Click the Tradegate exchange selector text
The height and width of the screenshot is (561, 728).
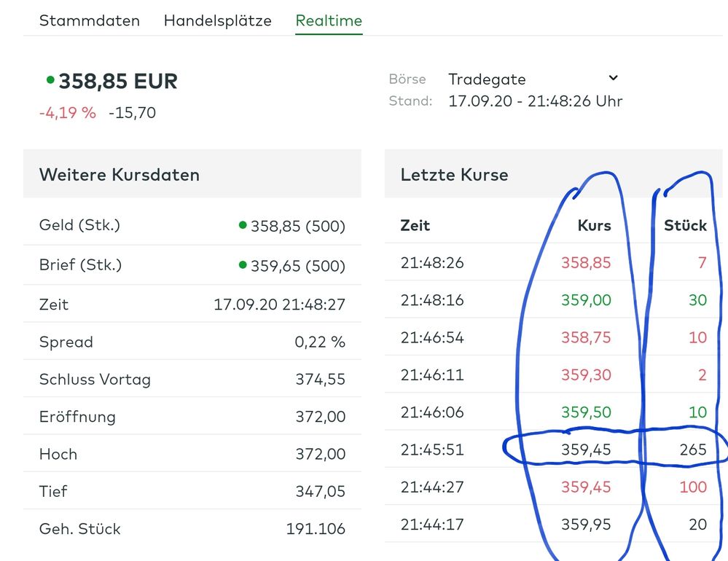(487, 79)
